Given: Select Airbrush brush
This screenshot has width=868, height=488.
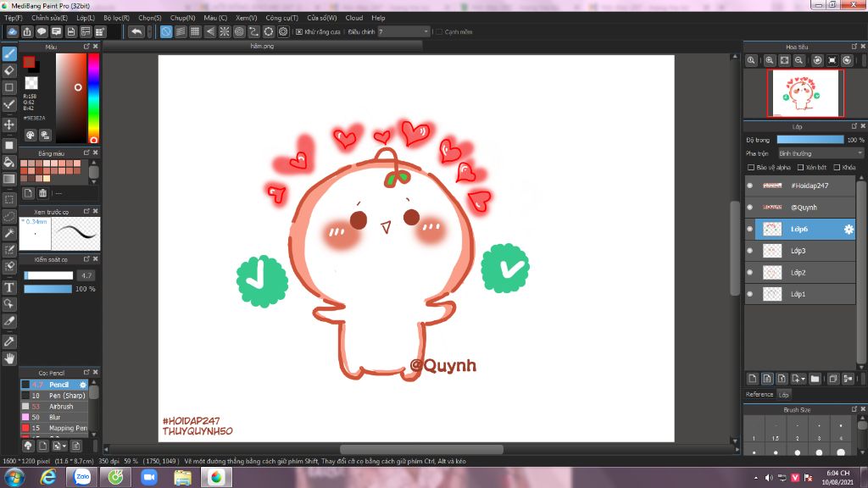Looking at the screenshot, I should point(54,406).
